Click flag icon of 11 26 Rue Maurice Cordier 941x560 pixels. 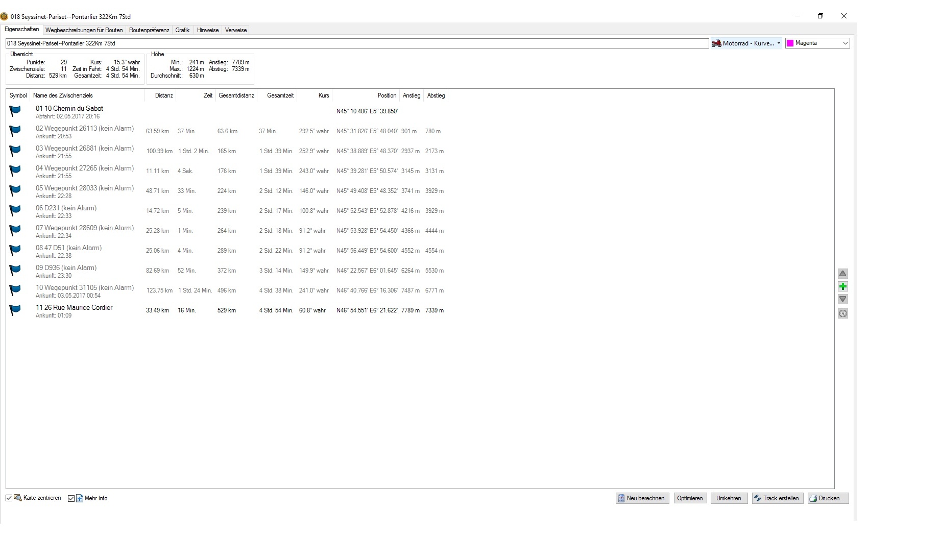[15, 310]
